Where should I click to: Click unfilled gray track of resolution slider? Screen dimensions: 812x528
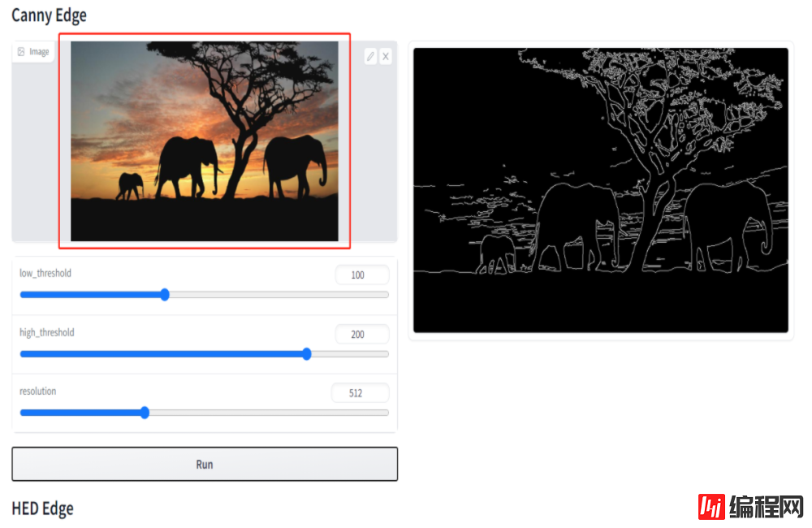point(268,413)
